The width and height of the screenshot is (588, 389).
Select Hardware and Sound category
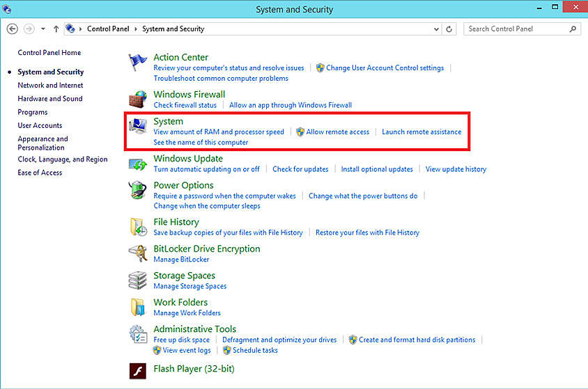coord(50,99)
